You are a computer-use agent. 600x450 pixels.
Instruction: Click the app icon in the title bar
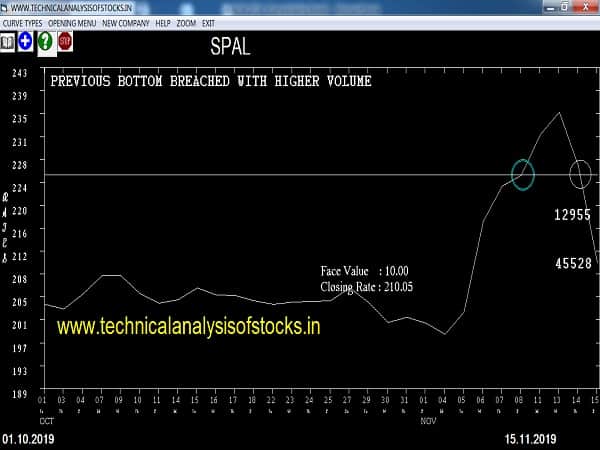coord(5,7)
